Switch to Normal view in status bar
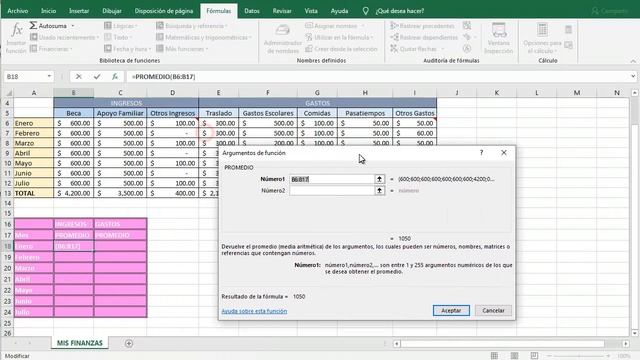Viewport: 640px width, 360px height. coord(494,356)
